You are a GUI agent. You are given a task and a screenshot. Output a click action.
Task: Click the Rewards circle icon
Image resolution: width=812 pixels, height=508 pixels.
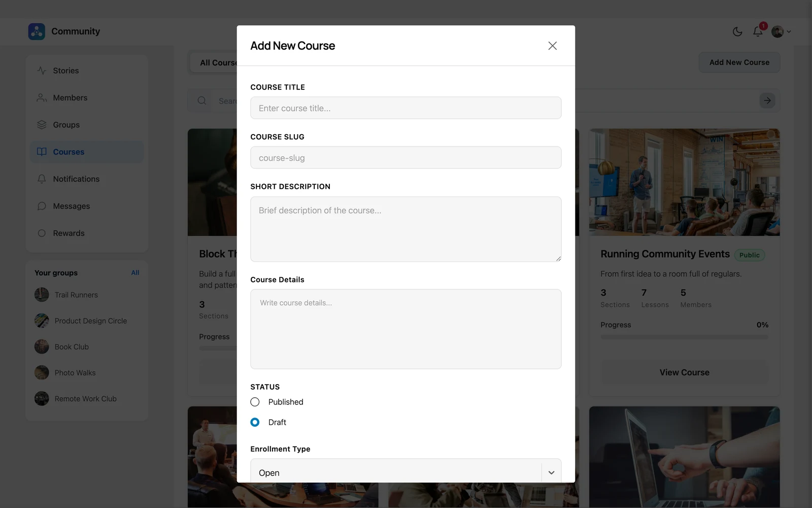(x=42, y=233)
